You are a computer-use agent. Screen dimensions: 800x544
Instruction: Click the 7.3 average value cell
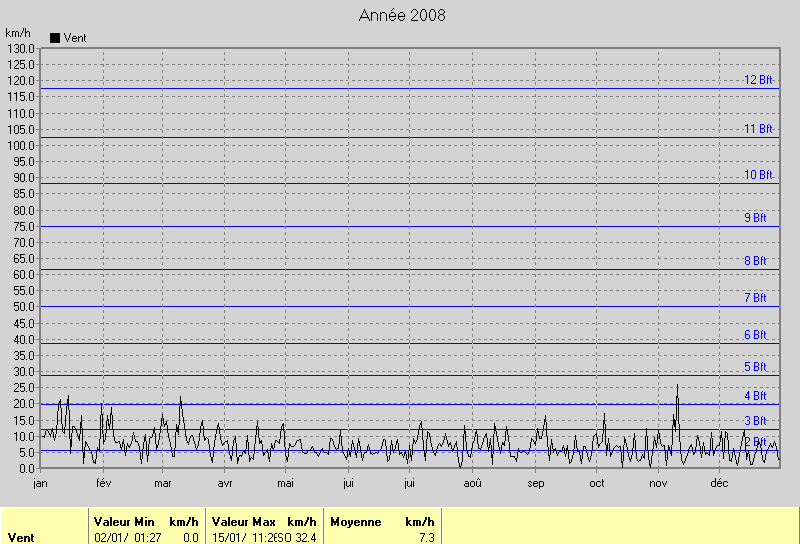426,538
